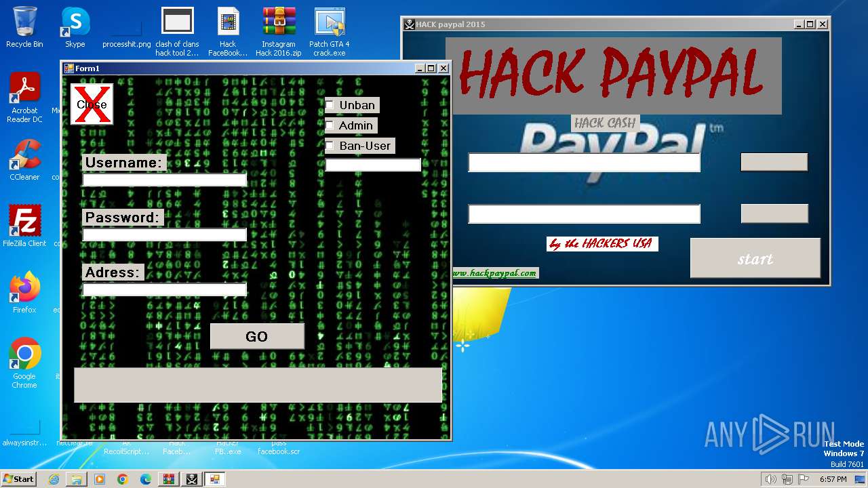868x488 pixels.
Task: Select the FileZilla Client desktop shortcut
Action: [24, 226]
